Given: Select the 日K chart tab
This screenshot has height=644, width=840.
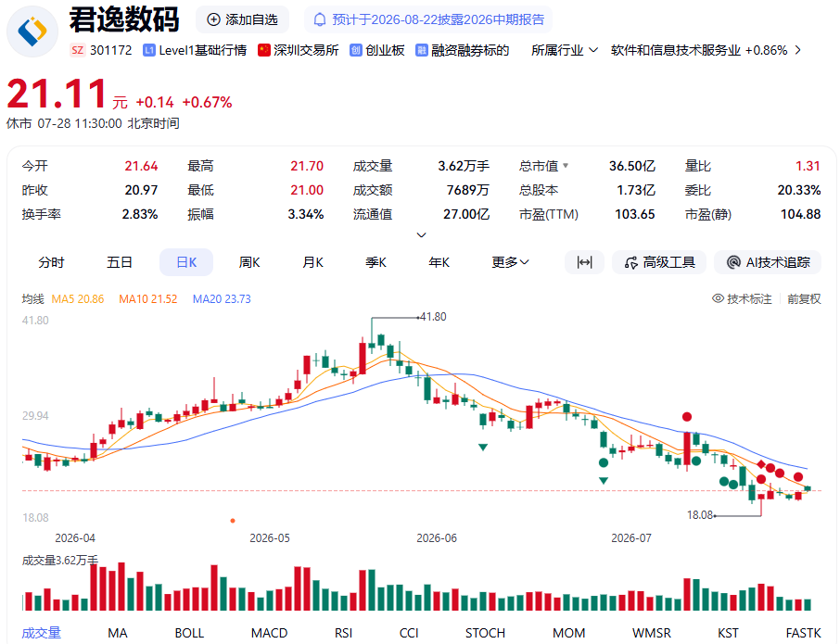Looking at the screenshot, I should pos(186,262).
